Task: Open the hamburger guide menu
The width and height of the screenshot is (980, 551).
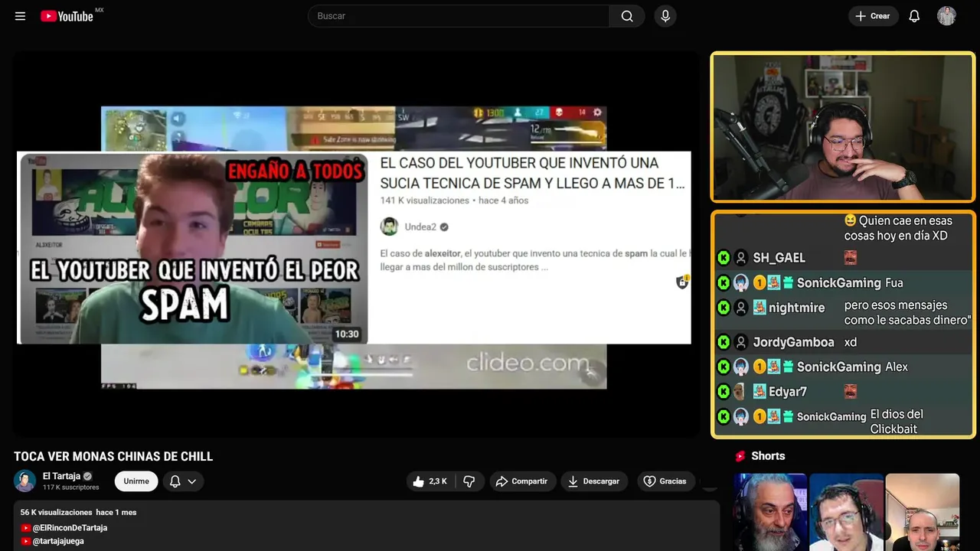Action: [20, 16]
